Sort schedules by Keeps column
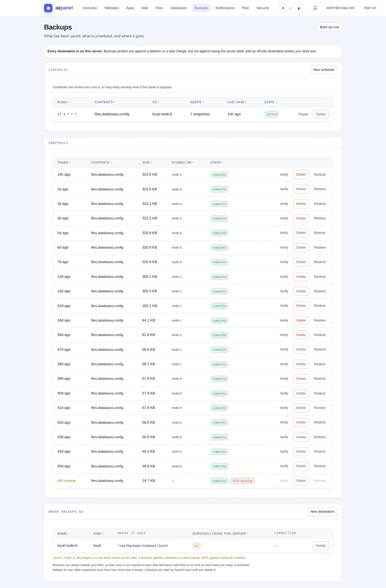Viewport: 386px width, 588px height. click(x=197, y=102)
